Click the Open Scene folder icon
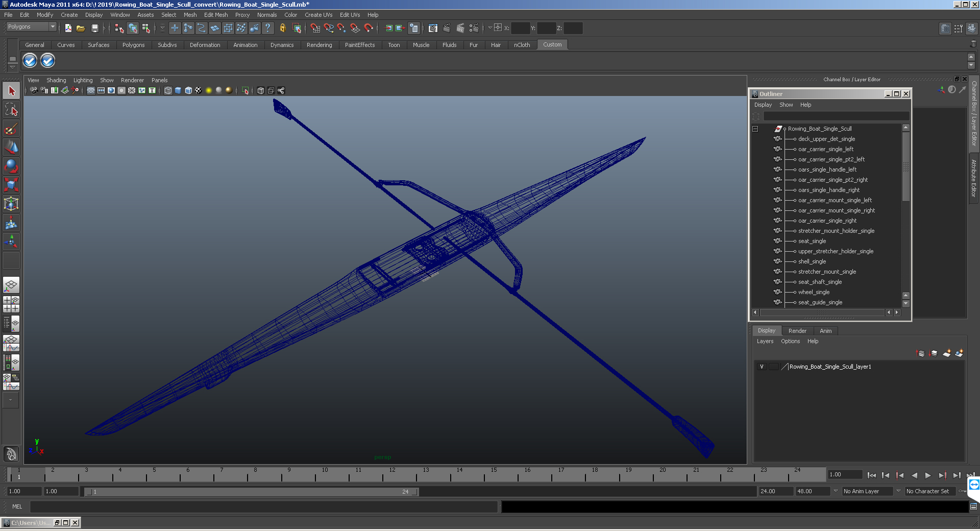The image size is (980, 531). pyautogui.click(x=81, y=28)
